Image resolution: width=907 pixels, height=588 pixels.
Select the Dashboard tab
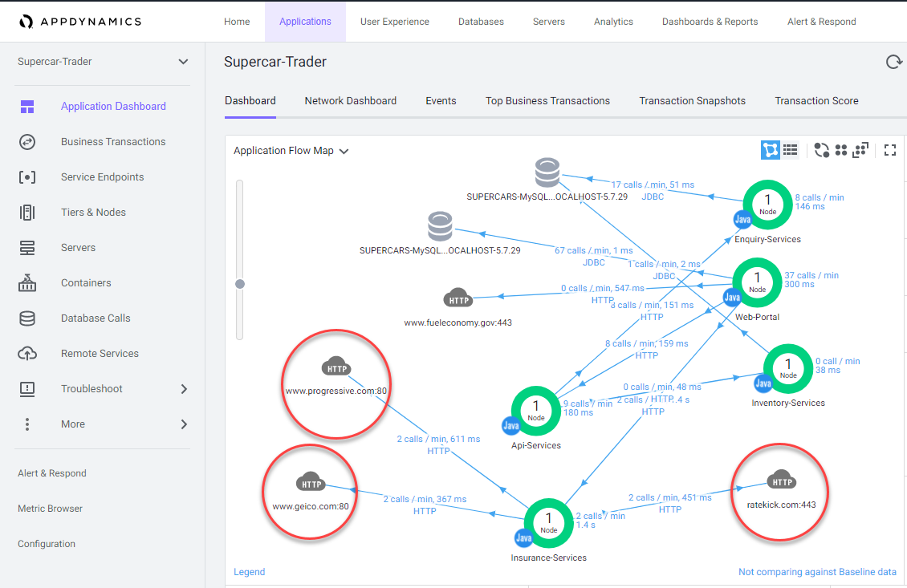tap(250, 100)
